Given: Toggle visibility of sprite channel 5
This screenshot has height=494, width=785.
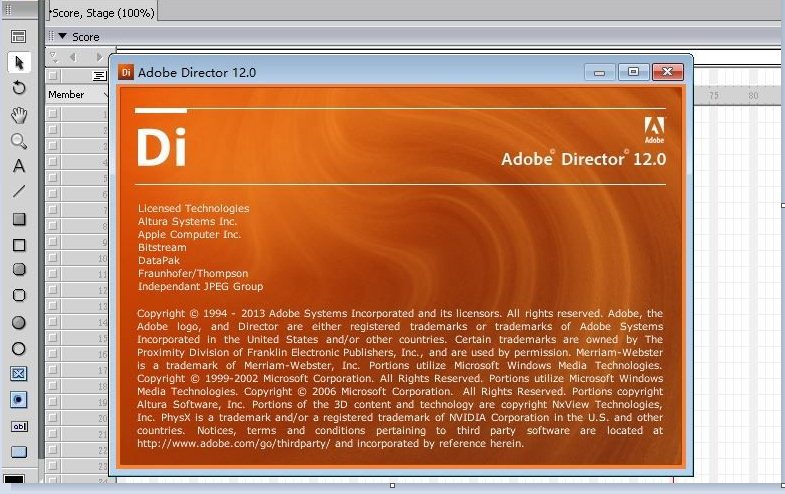Looking at the screenshot, I should pyautogui.click(x=53, y=178).
